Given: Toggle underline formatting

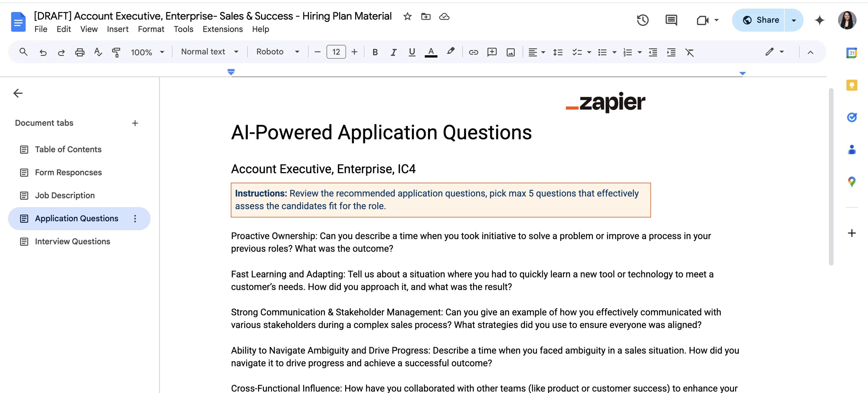Looking at the screenshot, I should pyautogui.click(x=411, y=52).
